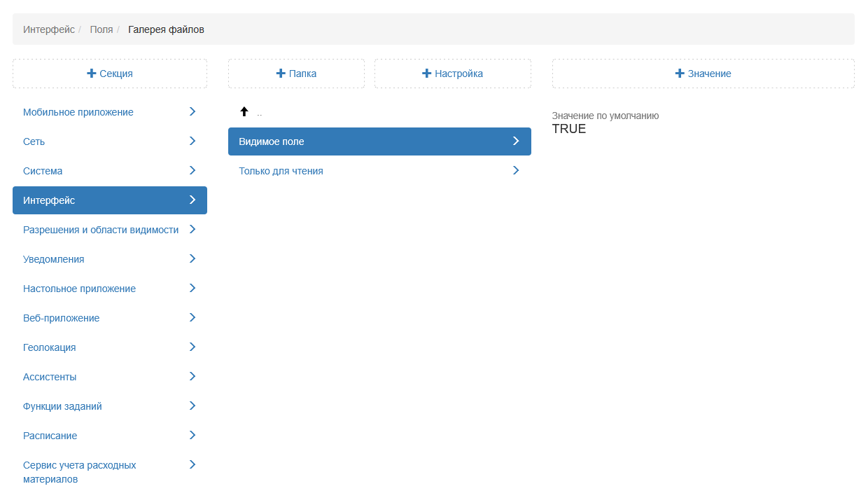
Task: Expand the chevron next to Мобильное приложение
Action: point(192,111)
